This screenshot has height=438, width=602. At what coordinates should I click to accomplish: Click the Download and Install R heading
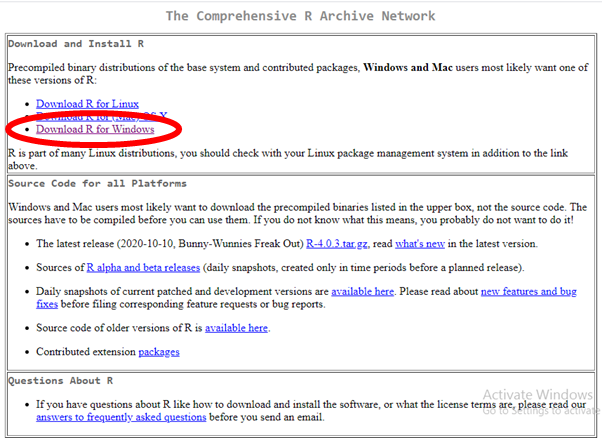click(76, 44)
